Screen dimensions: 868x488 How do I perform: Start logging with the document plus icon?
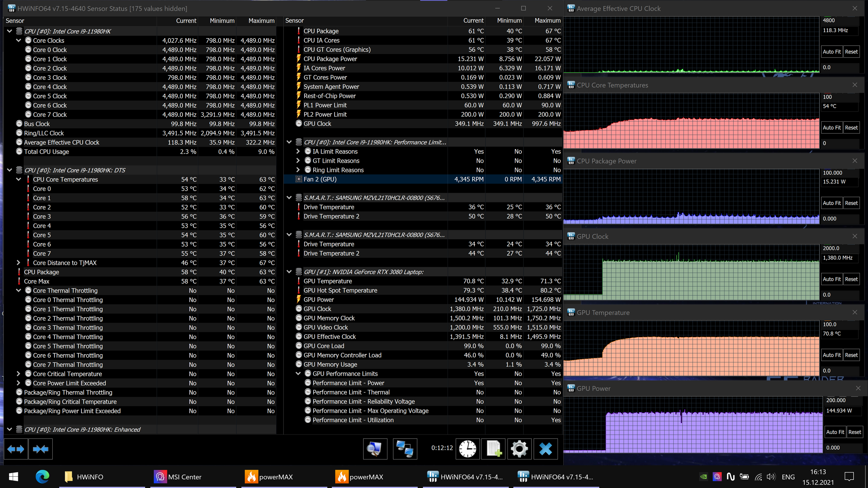pos(493,449)
